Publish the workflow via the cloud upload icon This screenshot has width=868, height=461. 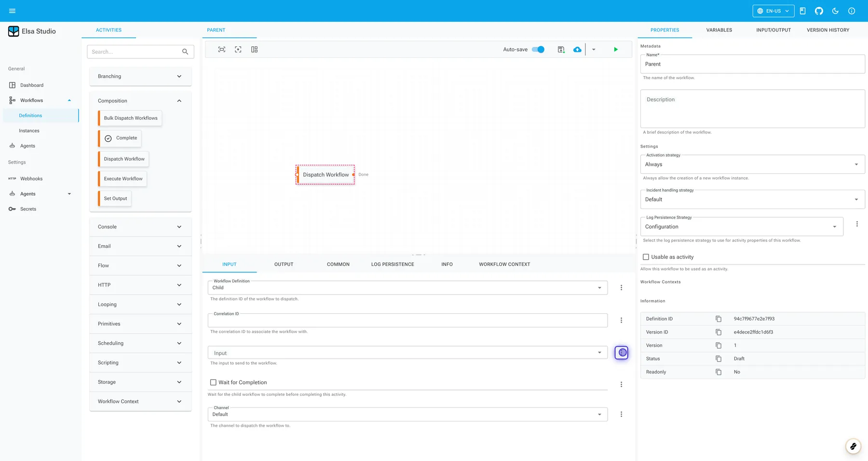point(577,49)
